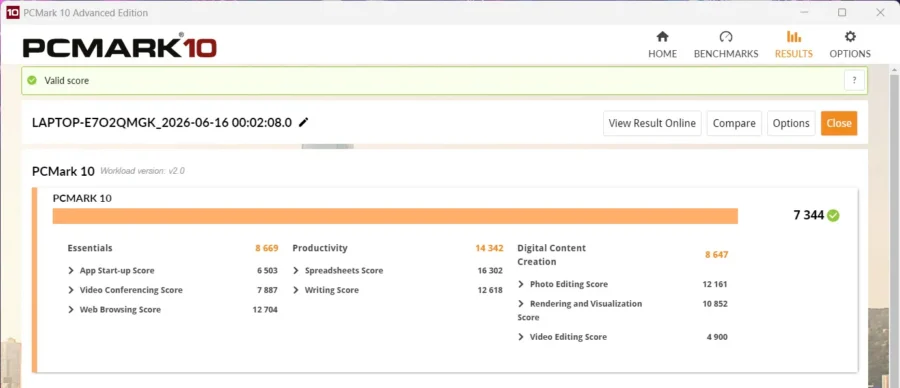The height and width of the screenshot is (388, 900).
Task: Click the Productivity heading
Action: [x=320, y=248]
